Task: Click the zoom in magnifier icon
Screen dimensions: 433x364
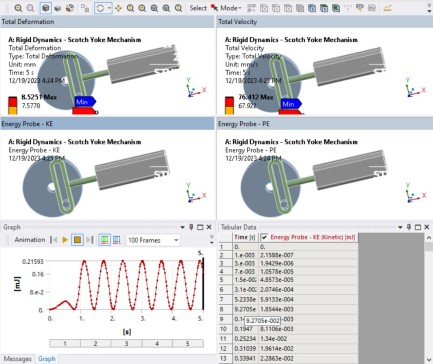Action: tap(18, 8)
